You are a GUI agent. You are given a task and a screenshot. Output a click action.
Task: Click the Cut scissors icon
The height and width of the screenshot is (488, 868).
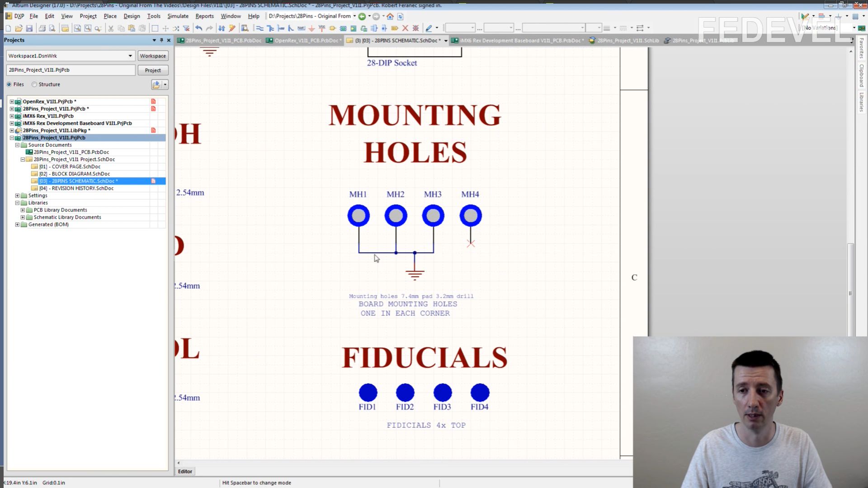(x=110, y=28)
